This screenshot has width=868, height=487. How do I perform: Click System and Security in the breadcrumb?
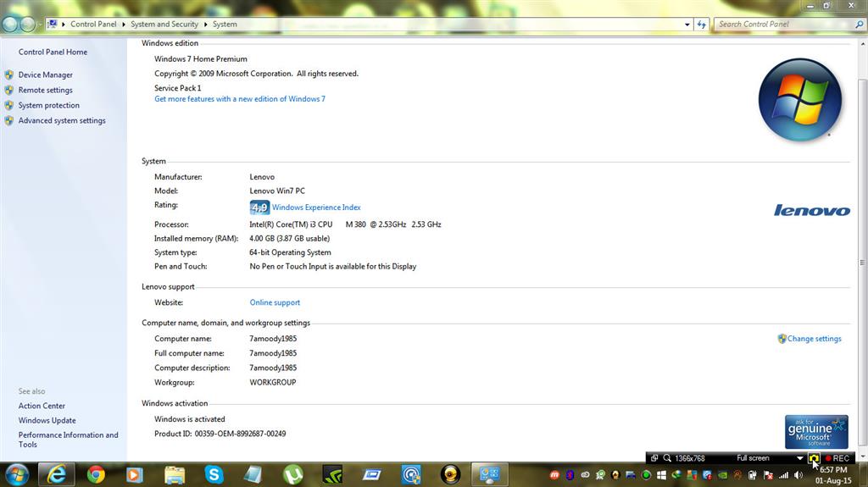click(x=164, y=25)
